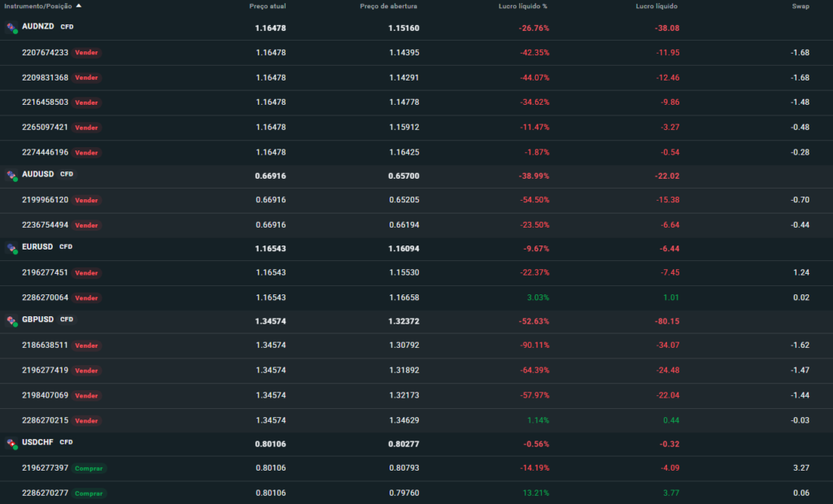Click the CFD badge beside GBPUSD
This screenshot has height=504, width=833.
coord(66,319)
